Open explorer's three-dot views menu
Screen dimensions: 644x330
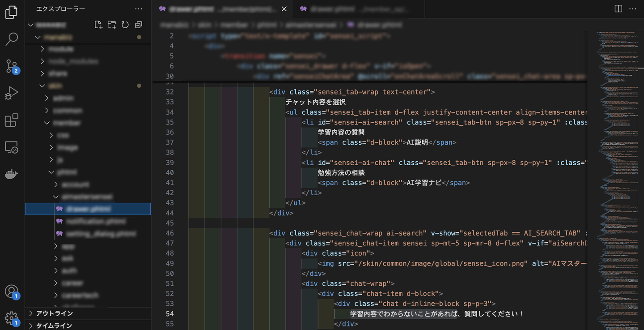139,9
